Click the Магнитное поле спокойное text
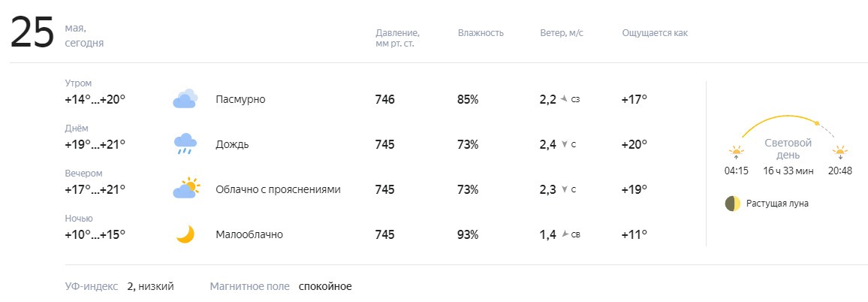This screenshot has width=868, height=302. 281,286
